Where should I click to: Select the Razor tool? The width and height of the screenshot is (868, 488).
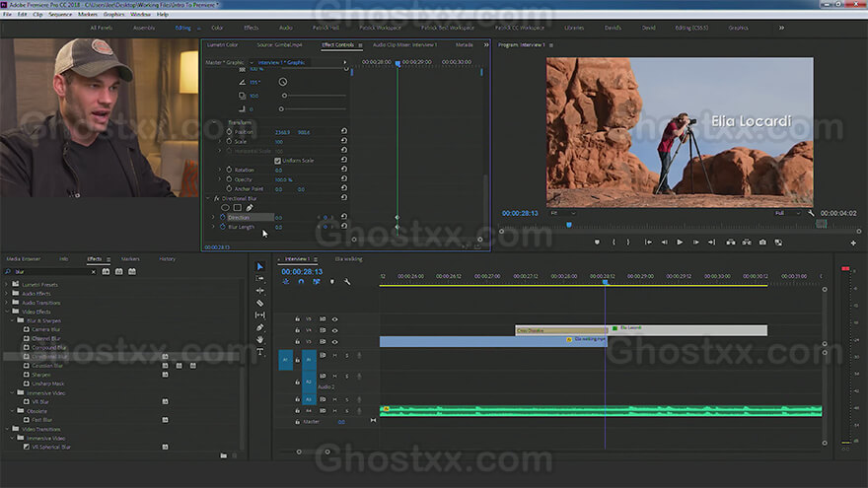coord(260,304)
